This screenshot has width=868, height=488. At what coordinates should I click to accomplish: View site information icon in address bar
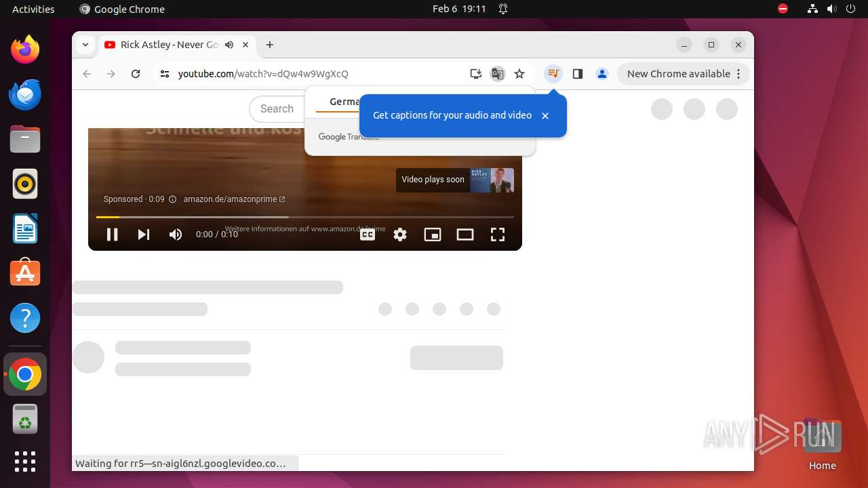click(164, 74)
